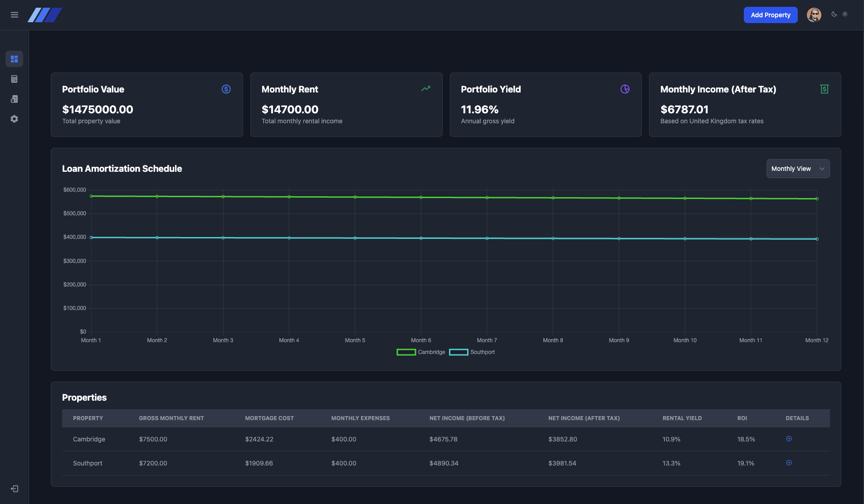Click the $14700.00 monthly rent value
Image resolution: width=864 pixels, height=504 pixels.
(x=290, y=109)
